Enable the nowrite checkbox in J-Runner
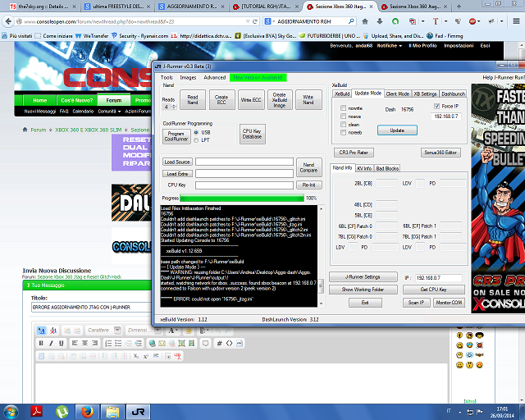Screen dimensions: 525x420 point(343,107)
